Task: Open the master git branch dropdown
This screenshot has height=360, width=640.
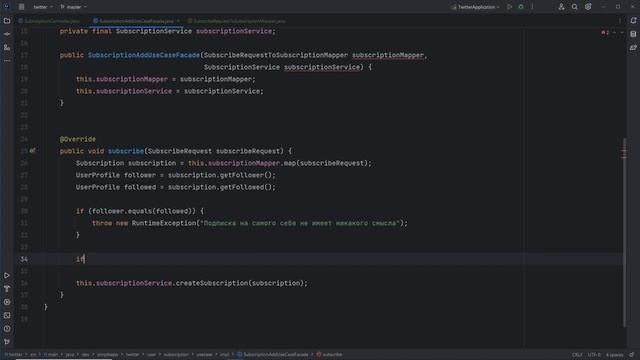Action: 73,7
